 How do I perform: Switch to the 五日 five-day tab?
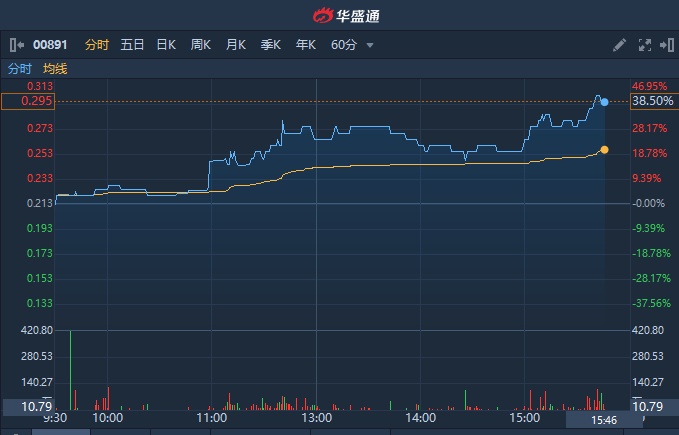(x=132, y=45)
